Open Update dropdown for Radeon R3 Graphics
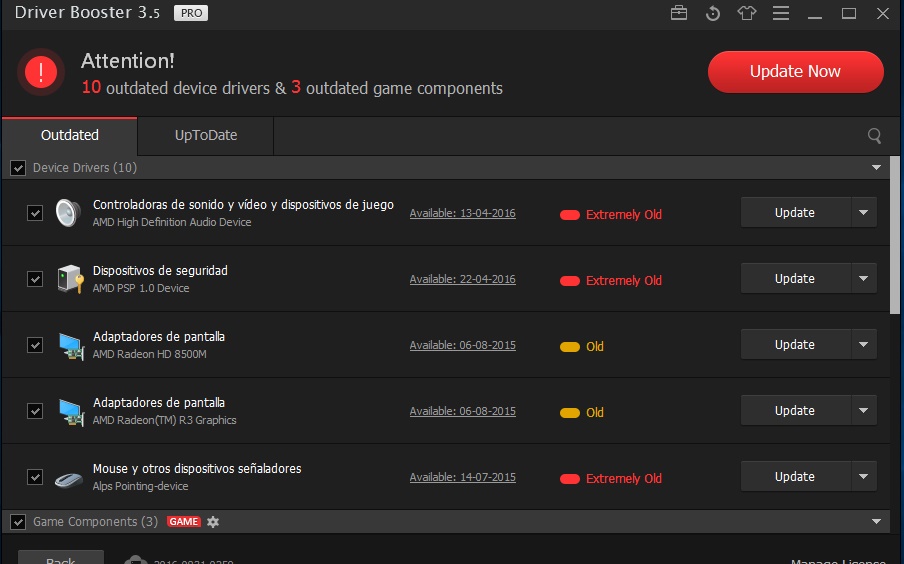Viewport: 904px width, 564px height. (x=864, y=411)
